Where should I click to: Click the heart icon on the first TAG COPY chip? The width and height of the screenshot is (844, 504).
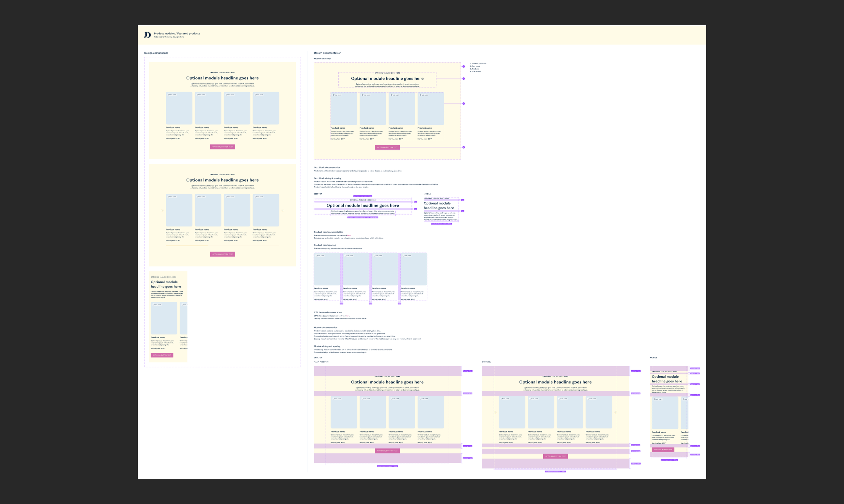click(169, 95)
